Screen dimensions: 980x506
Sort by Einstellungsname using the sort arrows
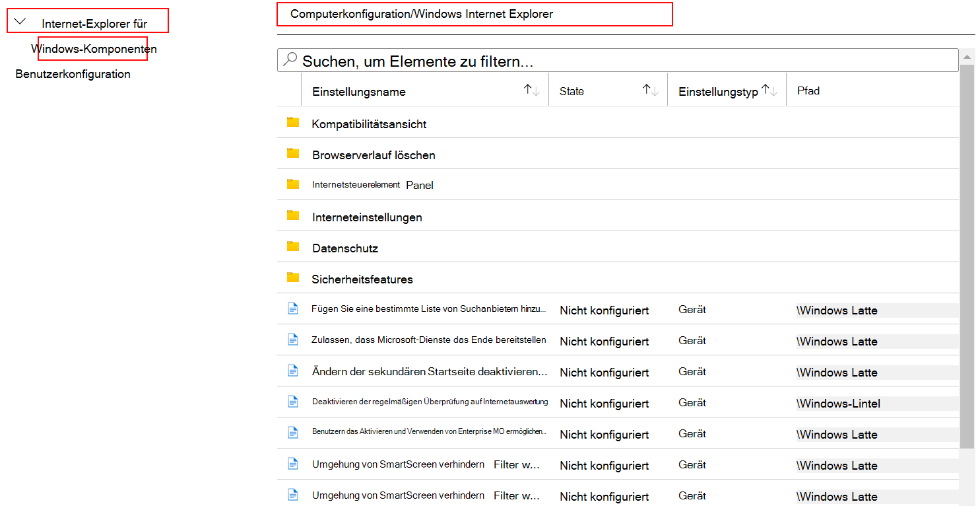tap(532, 90)
